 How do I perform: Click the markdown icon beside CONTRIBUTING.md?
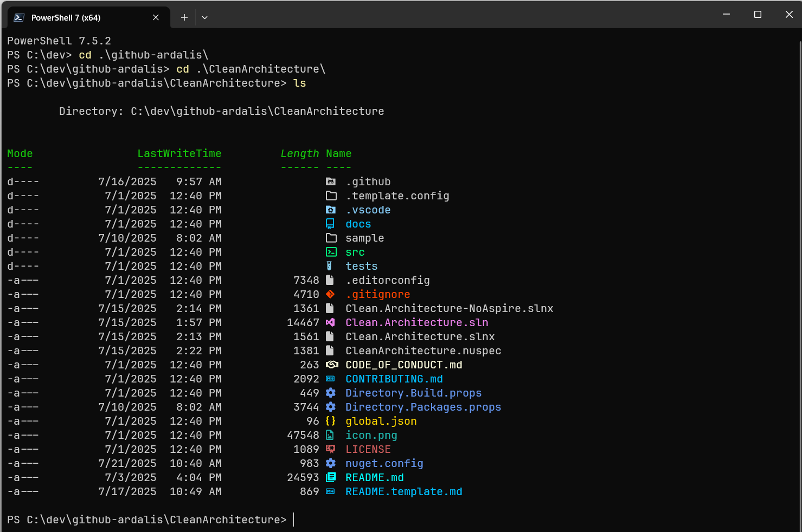pos(331,379)
